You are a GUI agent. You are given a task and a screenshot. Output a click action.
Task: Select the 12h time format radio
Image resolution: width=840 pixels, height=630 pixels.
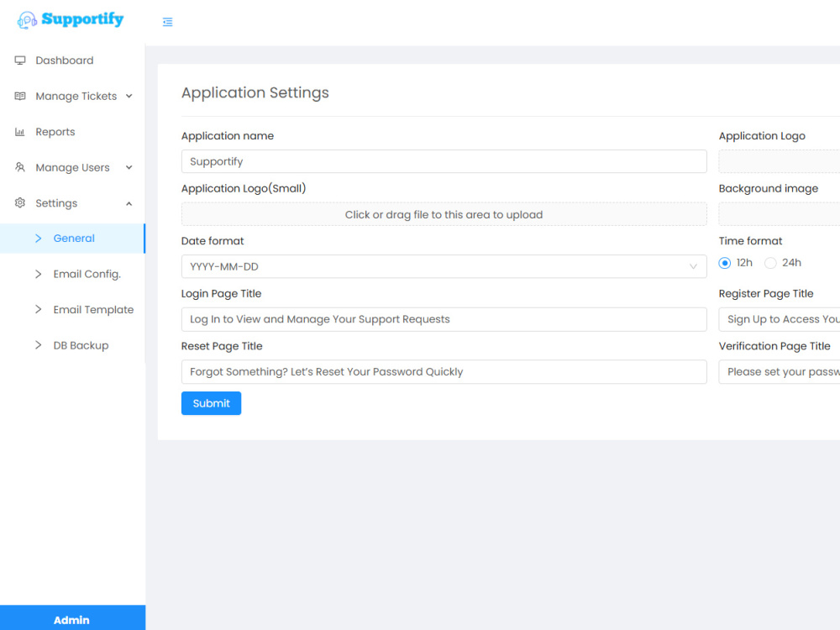click(724, 263)
